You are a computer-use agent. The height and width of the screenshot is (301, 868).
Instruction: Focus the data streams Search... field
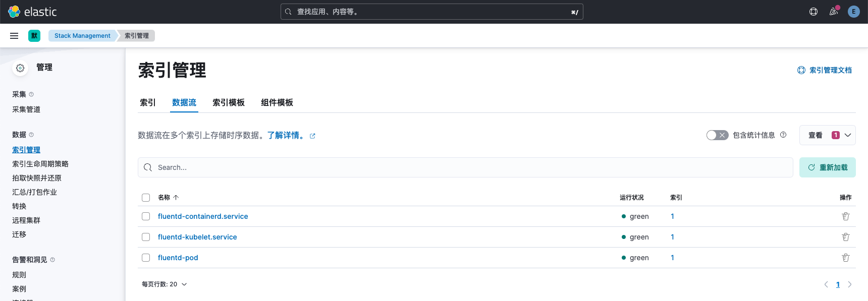point(465,167)
